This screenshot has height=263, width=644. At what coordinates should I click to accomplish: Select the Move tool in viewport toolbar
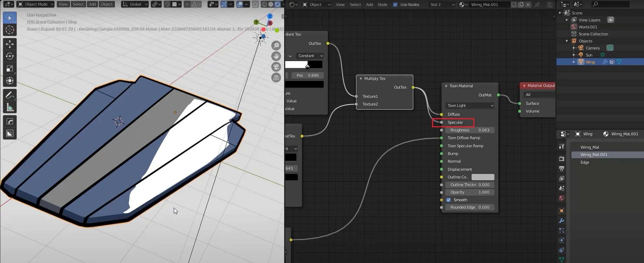[x=10, y=44]
